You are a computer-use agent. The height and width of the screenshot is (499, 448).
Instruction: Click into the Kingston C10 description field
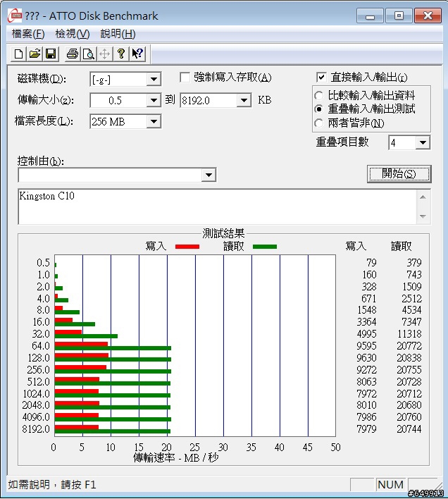coord(217,207)
